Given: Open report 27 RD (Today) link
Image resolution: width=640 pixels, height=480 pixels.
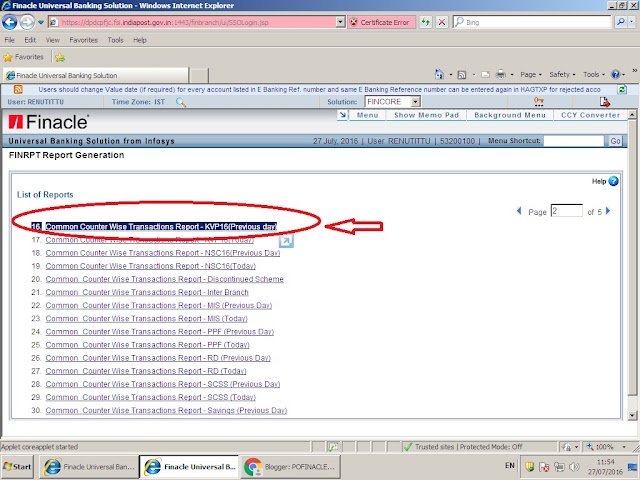Looking at the screenshot, I should pos(146,371).
